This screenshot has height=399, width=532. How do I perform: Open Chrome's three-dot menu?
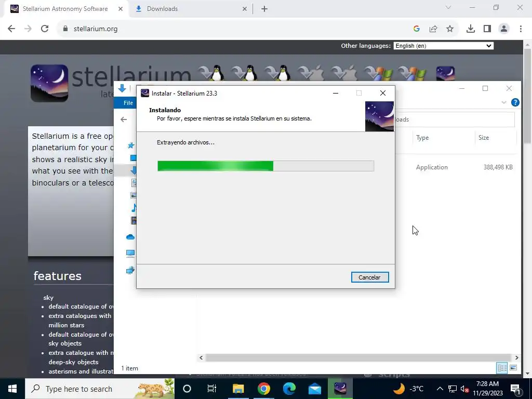click(x=521, y=29)
